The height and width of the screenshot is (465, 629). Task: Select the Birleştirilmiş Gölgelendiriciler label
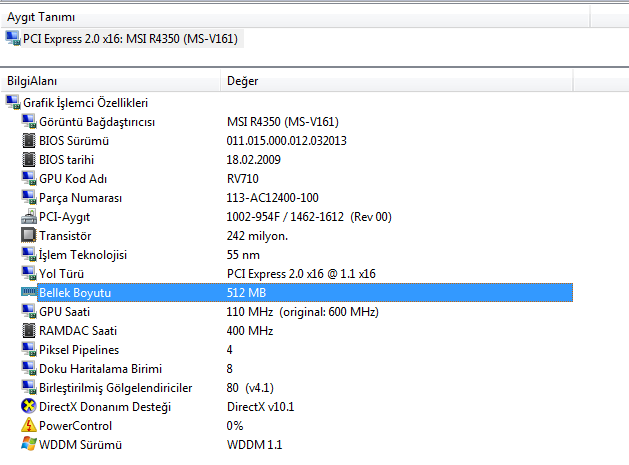[x=116, y=388]
